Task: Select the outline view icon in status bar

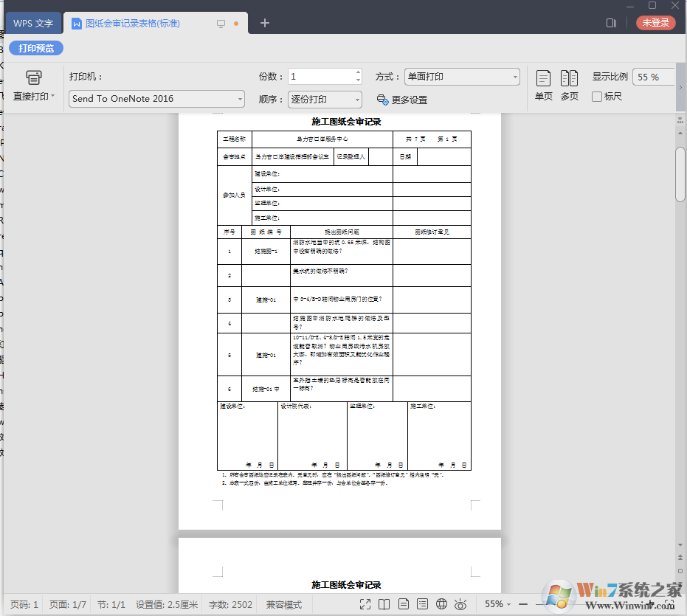Action: click(421, 603)
